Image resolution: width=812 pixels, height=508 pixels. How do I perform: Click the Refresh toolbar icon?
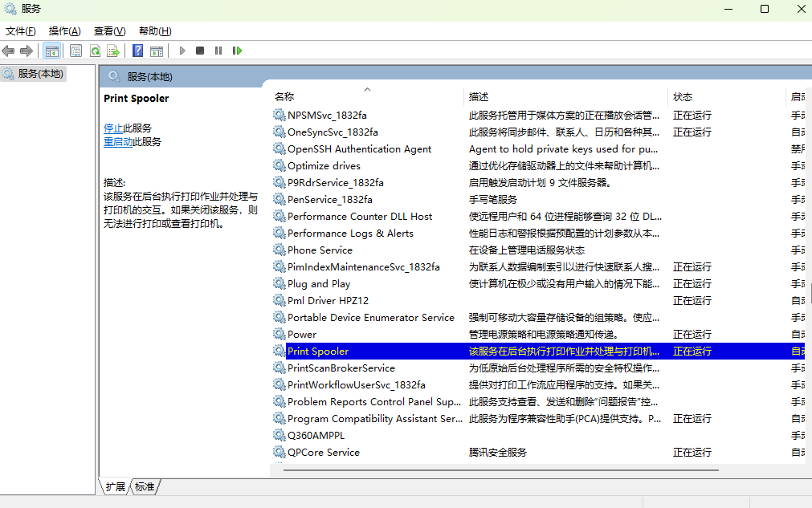[x=96, y=51]
